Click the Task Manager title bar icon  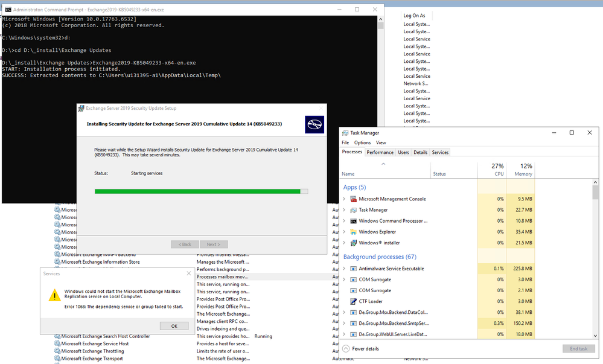click(345, 133)
